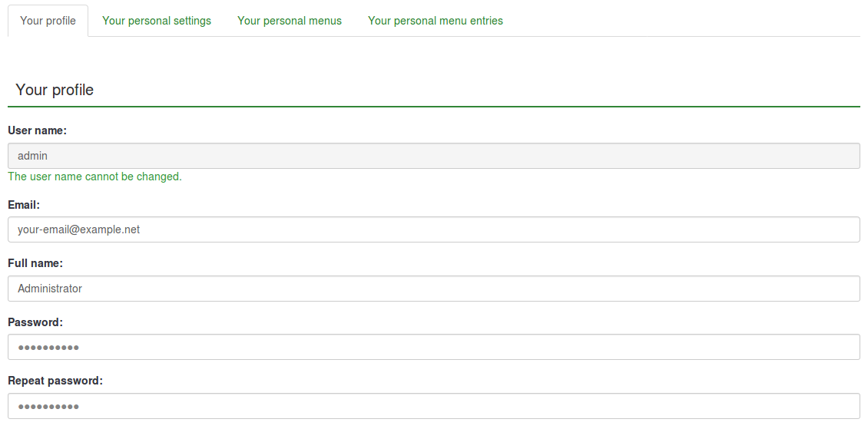The width and height of the screenshot is (868, 429).
Task: Click the "Email:" field label
Action: (24, 205)
